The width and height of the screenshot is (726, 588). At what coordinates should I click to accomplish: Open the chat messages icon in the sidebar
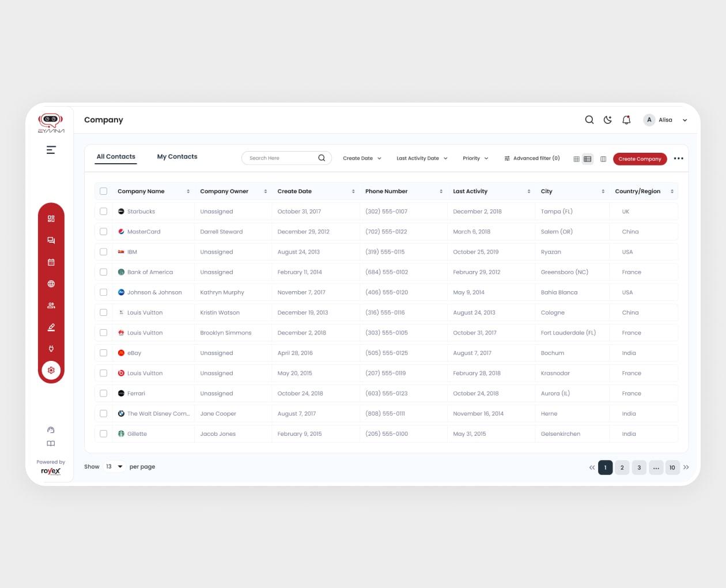tap(51, 240)
